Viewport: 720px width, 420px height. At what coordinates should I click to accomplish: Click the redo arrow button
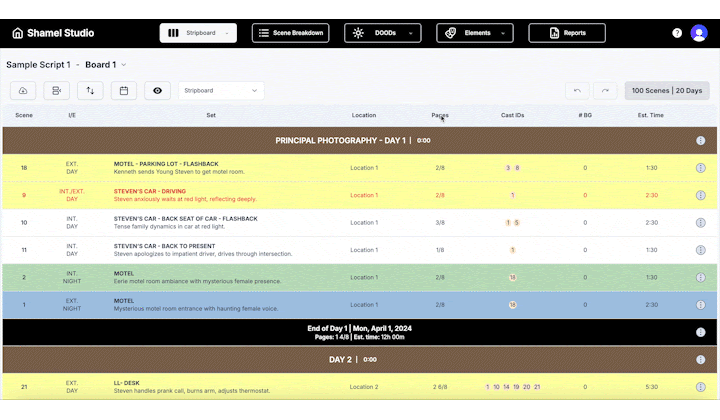coord(605,91)
